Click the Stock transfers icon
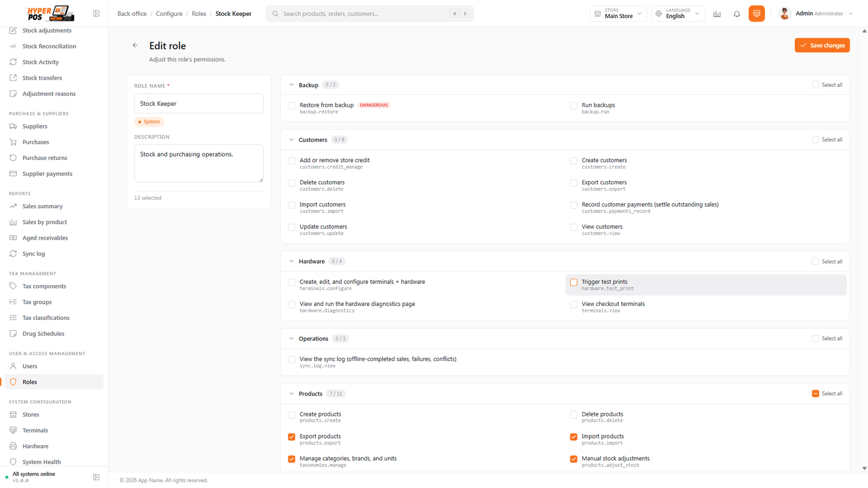Screen dimensions: 868x488 click(x=13, y=78)
